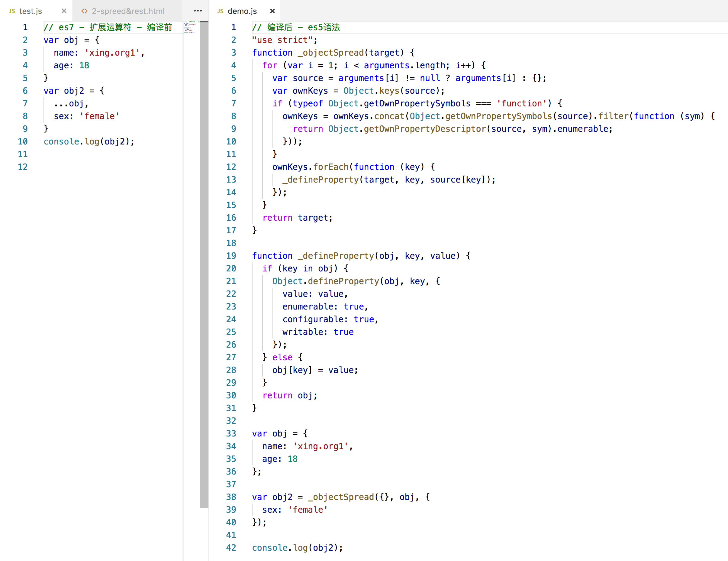
Task: Select line 10 via its line number in test.js
Action: pos(23,141)
